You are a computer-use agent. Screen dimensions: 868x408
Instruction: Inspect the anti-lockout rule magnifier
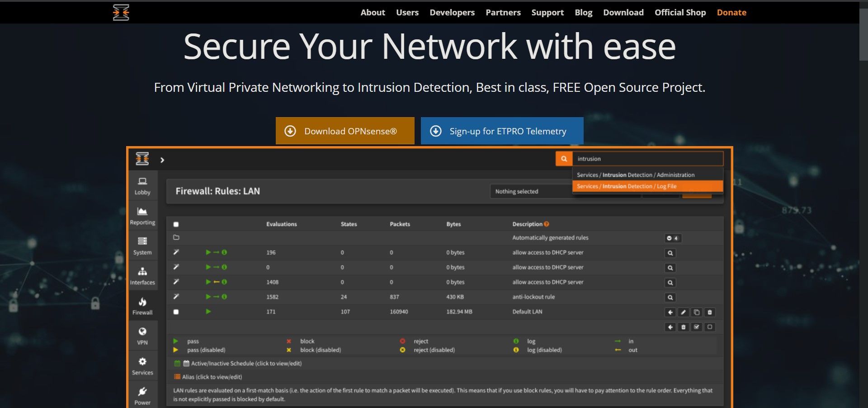coord(670,297)
